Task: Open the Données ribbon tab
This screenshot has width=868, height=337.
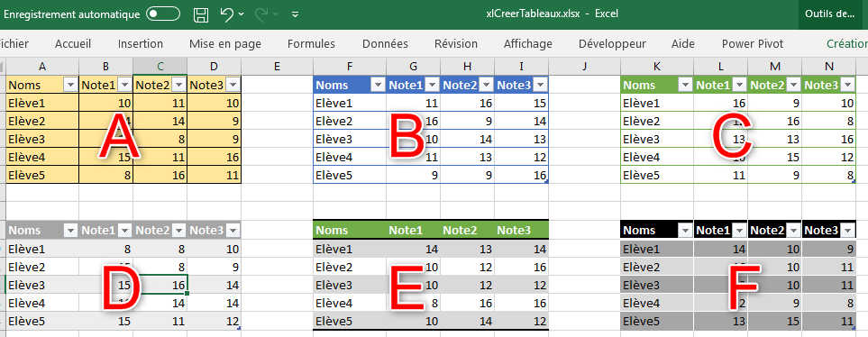Action: pyautogui.click(x=385, y=44)
